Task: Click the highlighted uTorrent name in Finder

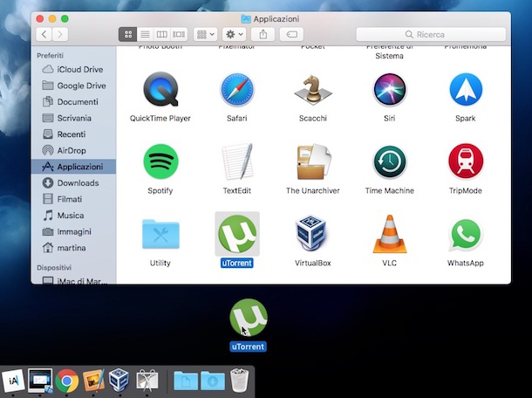Action: (x=237, y=263)
